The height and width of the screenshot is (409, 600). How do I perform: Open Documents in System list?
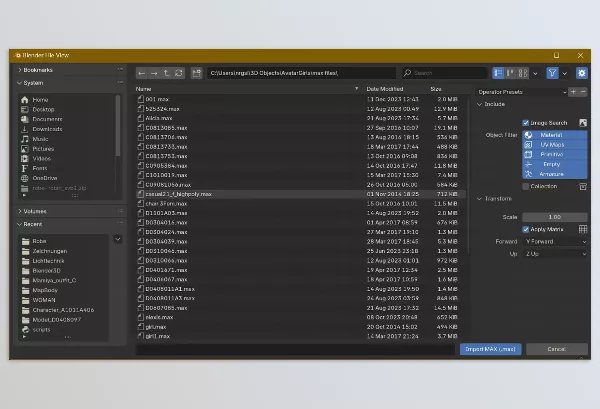67,119
